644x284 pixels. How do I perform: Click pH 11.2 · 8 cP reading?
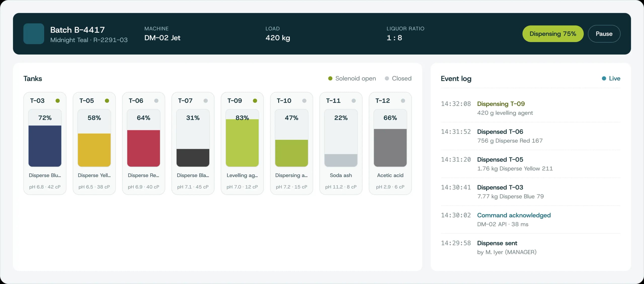coord(341,187)
